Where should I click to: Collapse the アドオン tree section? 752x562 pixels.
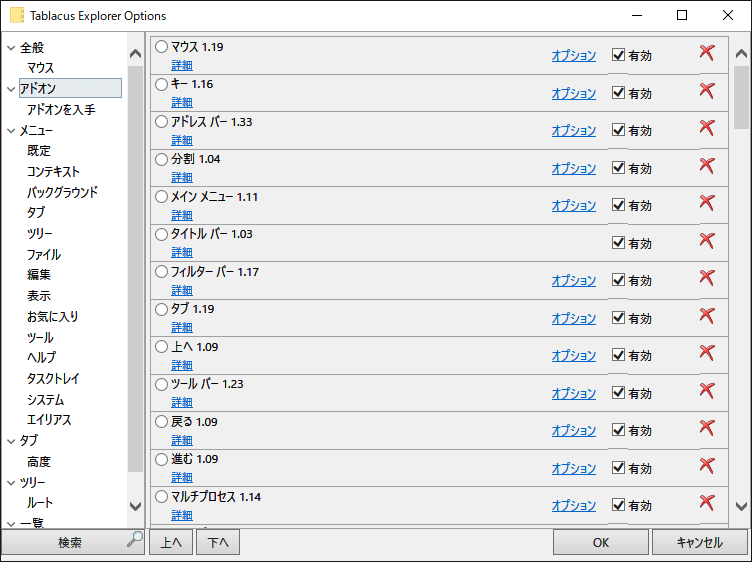12,89
